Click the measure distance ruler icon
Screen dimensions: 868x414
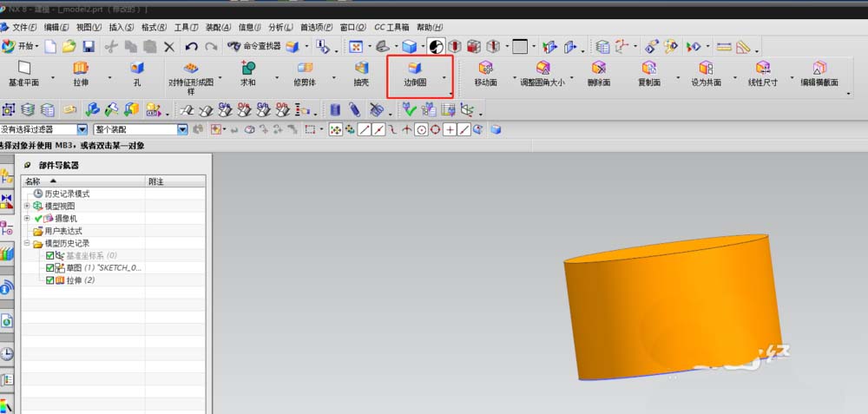724,47
